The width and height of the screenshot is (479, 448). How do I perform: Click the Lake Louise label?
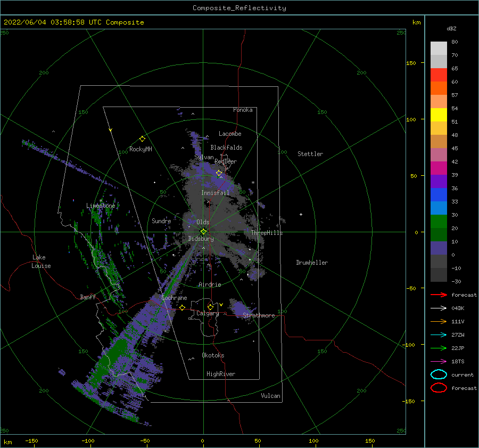pyautogui.click(x=41, y=262)
